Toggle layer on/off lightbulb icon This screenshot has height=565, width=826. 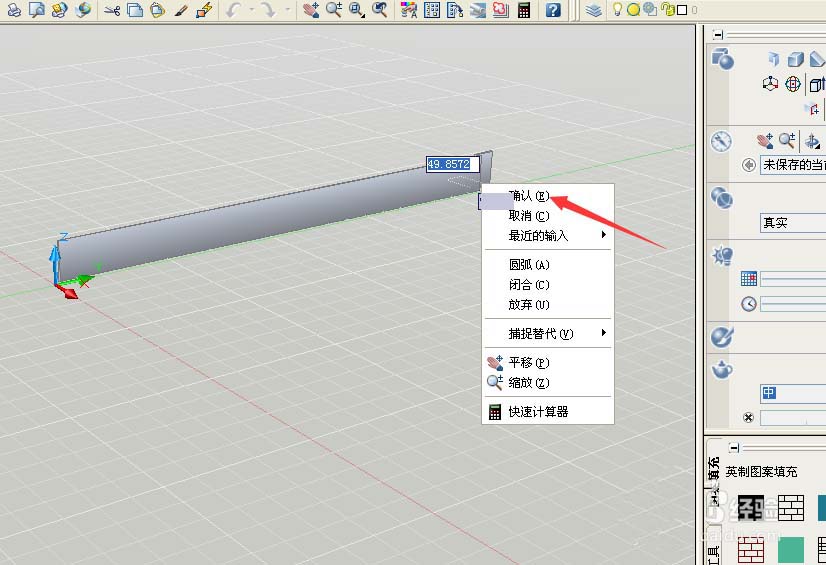click(x=617, y=9)
